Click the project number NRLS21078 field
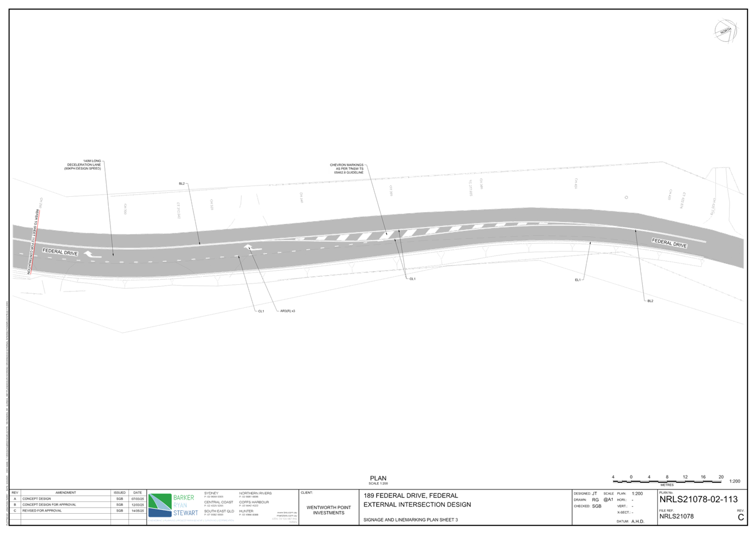Image resolution: width=756 pixels, height=534 pixels. pos(677,516)
